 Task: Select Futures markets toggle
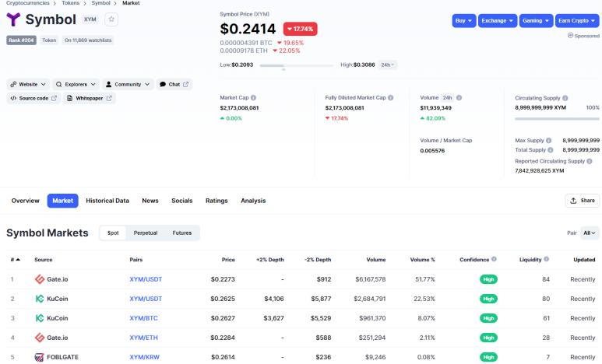coord(182,233)
